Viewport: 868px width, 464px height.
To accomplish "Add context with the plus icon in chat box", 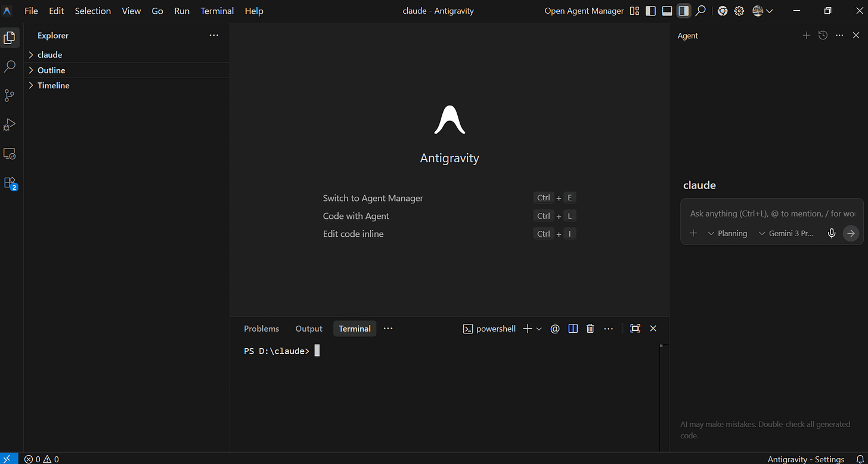I will point(693,233).
